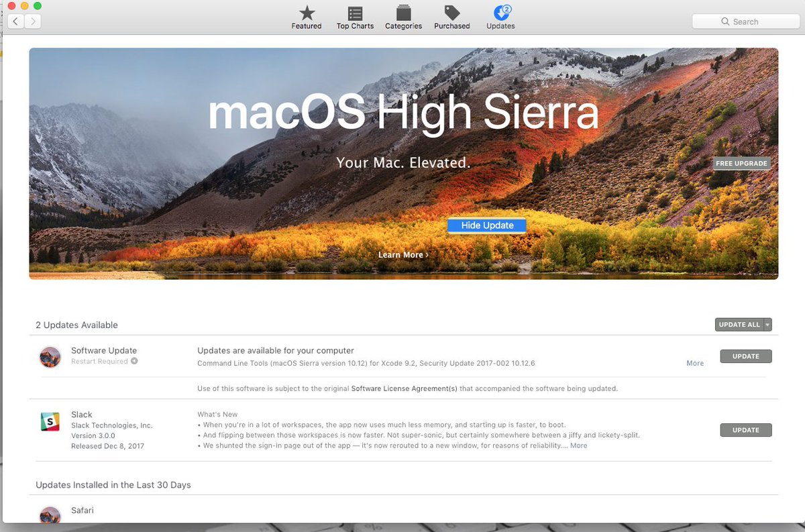Open the Software License Agreement(s) link
The height and width of the screenshot is (532, 805).
405,388
